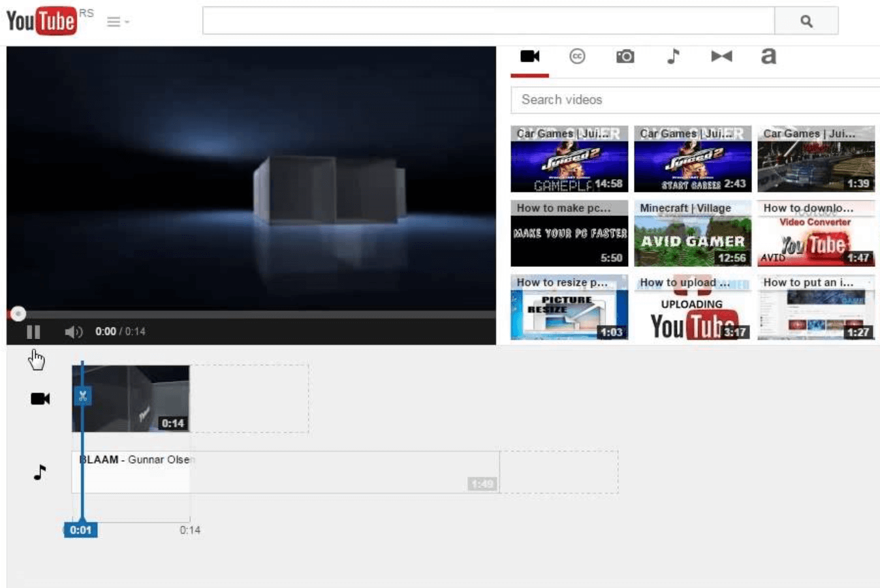Click the preview progress bar handle
Screen dimensions: 880x588
pyautogui.click(x=18, y=314)
